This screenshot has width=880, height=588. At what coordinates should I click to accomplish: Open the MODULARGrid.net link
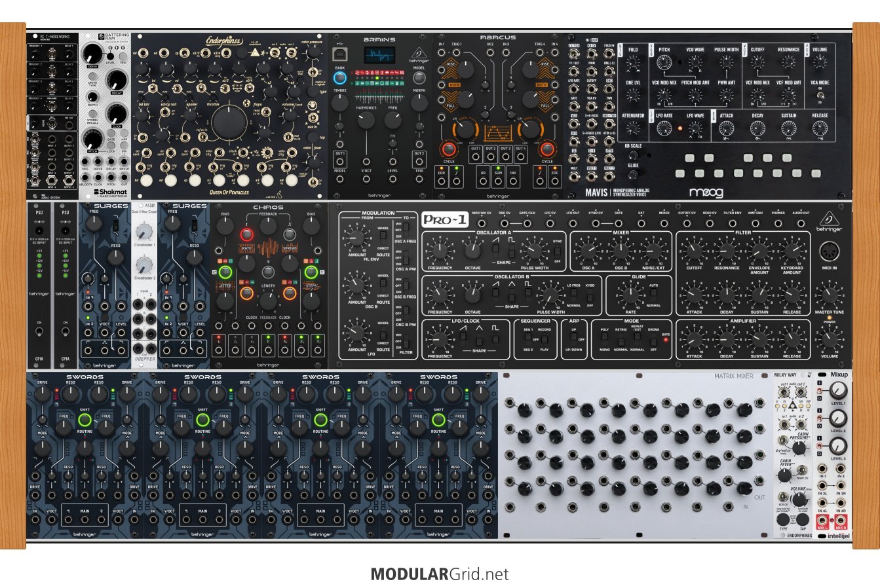click(440, 574)
